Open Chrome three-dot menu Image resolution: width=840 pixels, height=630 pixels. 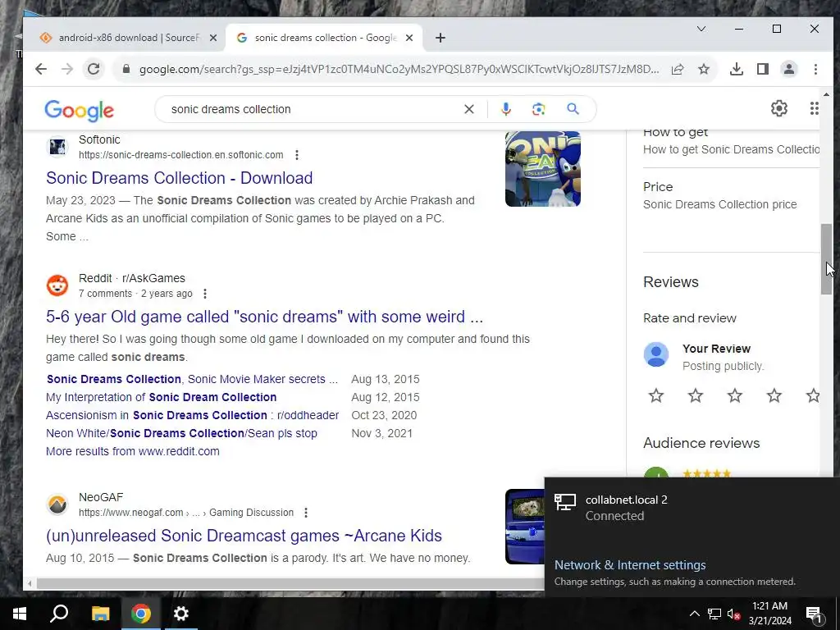815,69
